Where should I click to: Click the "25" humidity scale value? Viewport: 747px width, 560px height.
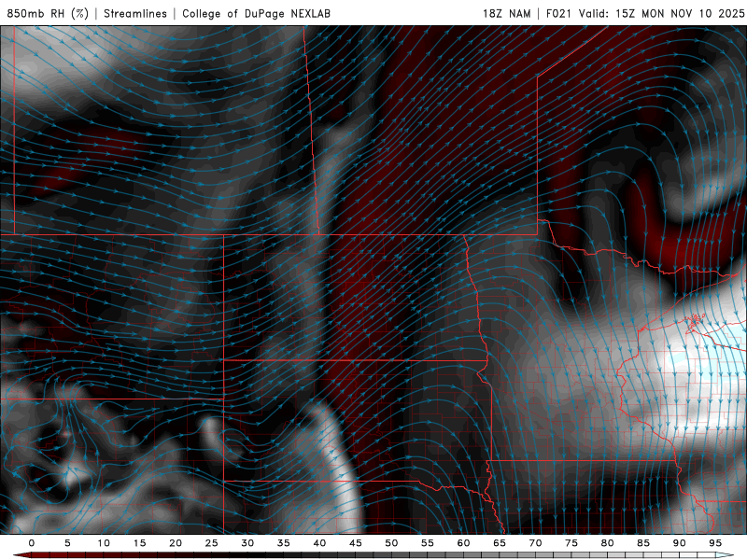click(212, 543)
